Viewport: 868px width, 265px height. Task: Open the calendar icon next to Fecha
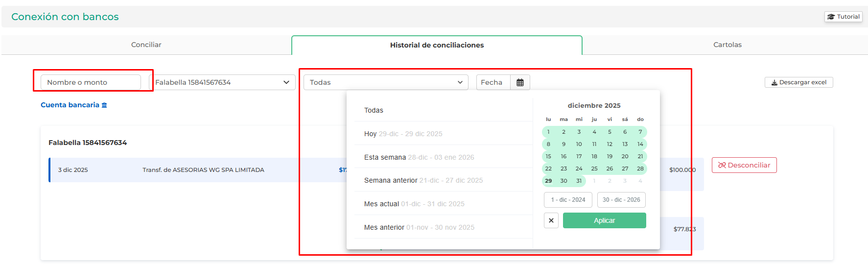coord(520,82)
